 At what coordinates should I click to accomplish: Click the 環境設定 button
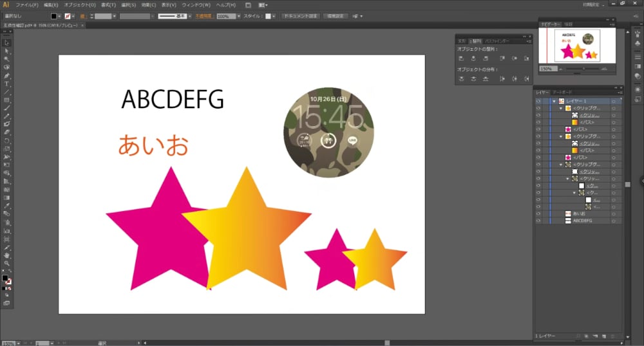[x=336, y=16]
